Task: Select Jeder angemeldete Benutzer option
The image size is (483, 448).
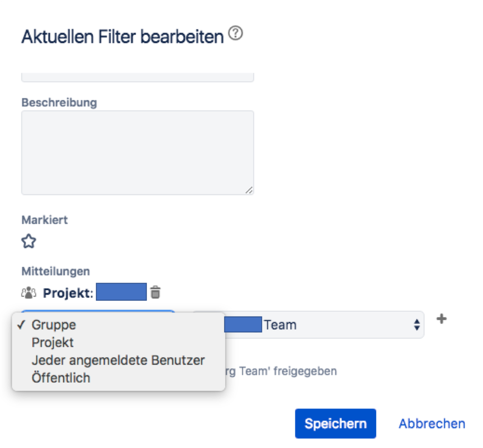Action: (118, 360)
